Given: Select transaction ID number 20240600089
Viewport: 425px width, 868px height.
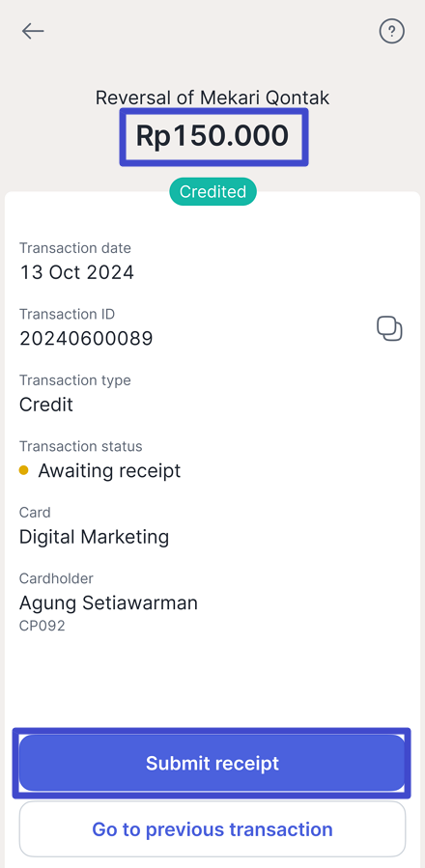Looking at the screenshot, I should click(x=86, y=338).
